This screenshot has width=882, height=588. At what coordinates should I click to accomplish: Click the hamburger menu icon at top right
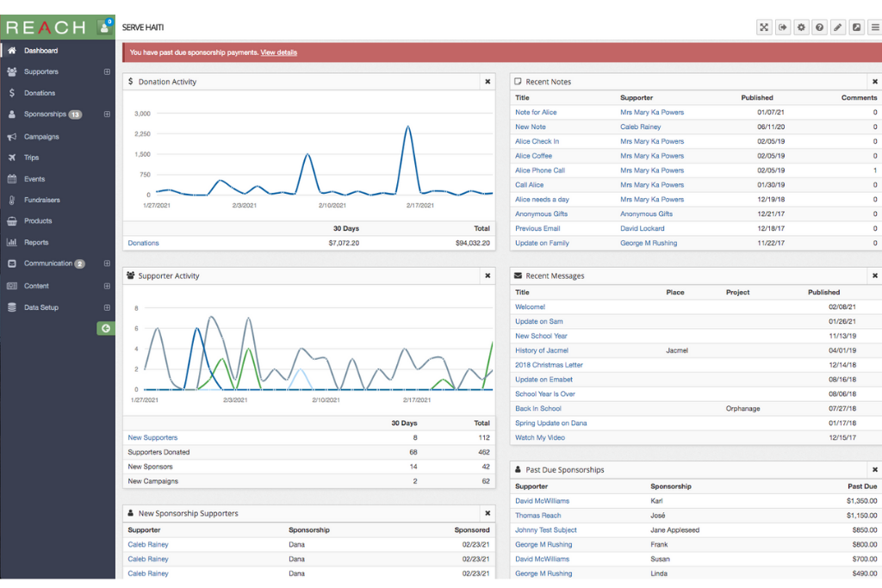tap(874, 28)
